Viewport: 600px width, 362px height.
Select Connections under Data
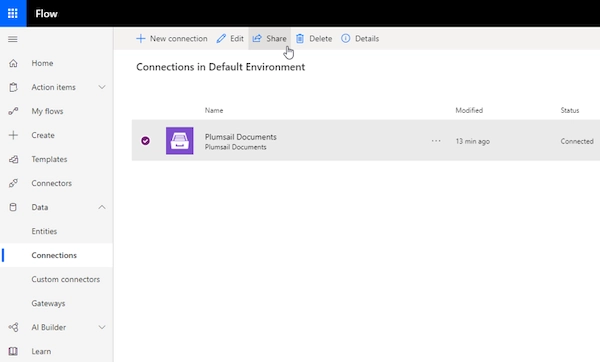(x=54, y=255)
